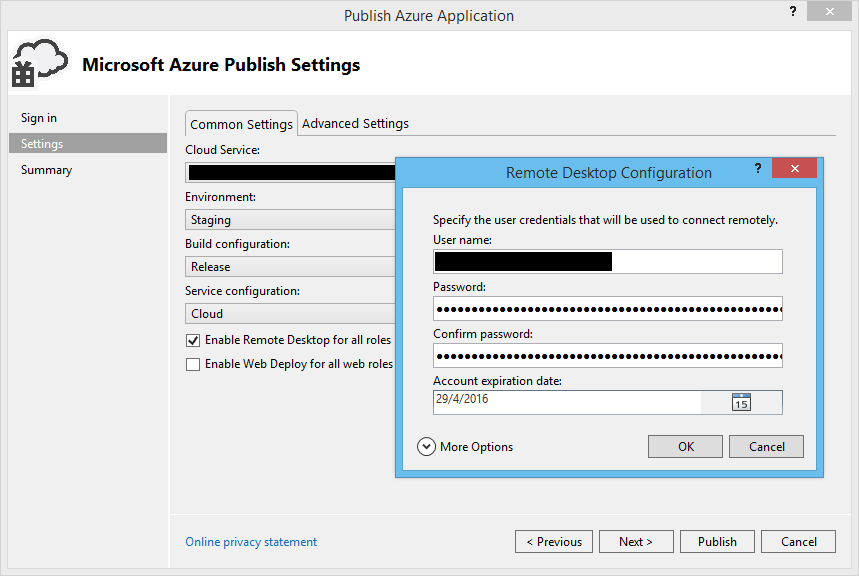Open the Service configuration dropdown showing Cloud

click(x=290, y=314)
